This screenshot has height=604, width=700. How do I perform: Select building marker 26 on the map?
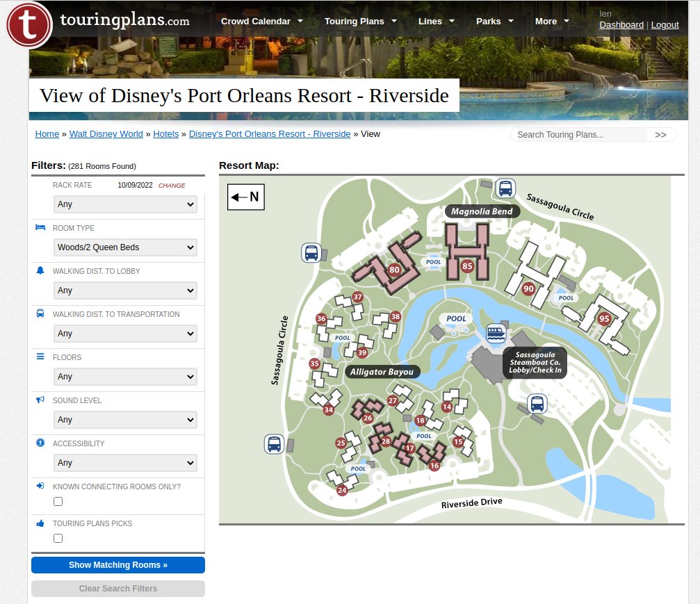tap(368, 418)
